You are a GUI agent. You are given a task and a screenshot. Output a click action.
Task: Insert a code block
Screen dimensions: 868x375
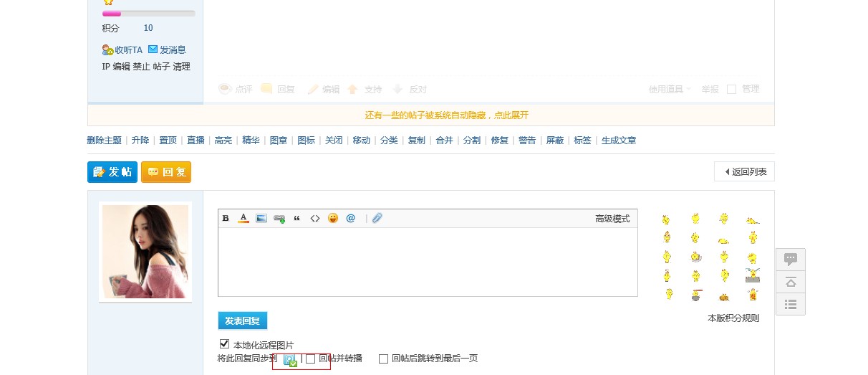[x=314, y=218]
